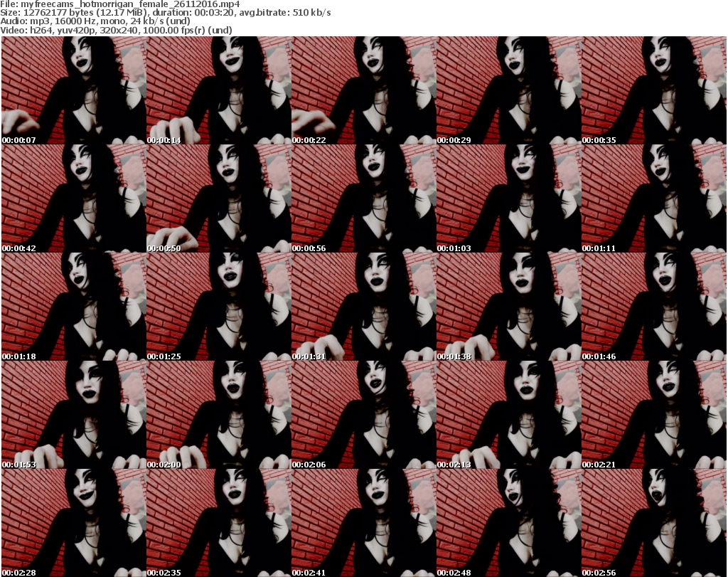Open the frame at 00:00:56
728x577 pixels.
click(363, 198)
